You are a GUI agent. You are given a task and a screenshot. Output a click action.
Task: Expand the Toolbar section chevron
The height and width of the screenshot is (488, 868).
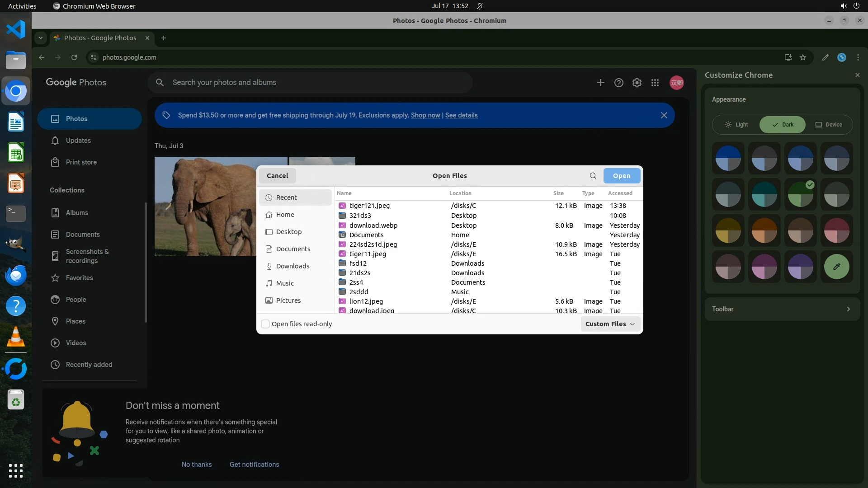pos(848,309)
